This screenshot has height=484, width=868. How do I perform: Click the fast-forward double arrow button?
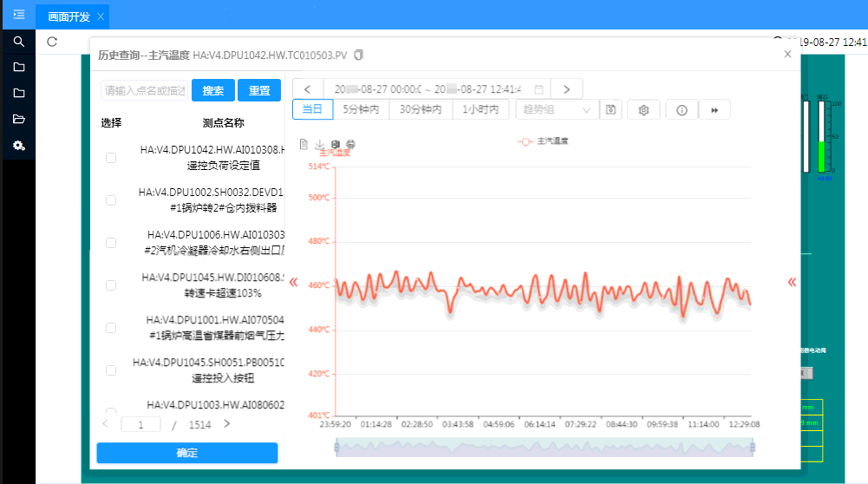(715, 109)
